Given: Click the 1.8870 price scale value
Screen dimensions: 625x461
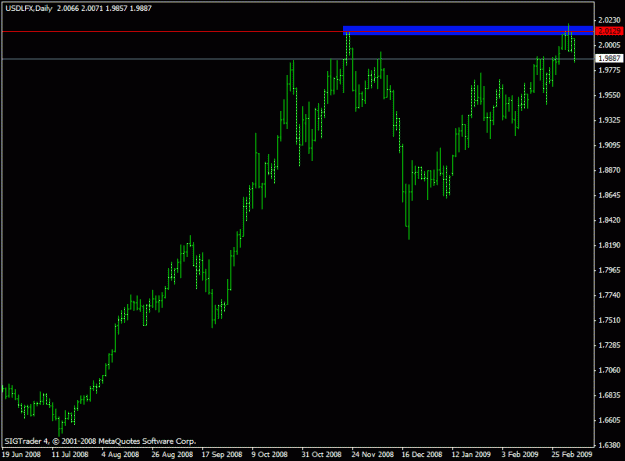Looking at the screenshot, I should [609, 170].
